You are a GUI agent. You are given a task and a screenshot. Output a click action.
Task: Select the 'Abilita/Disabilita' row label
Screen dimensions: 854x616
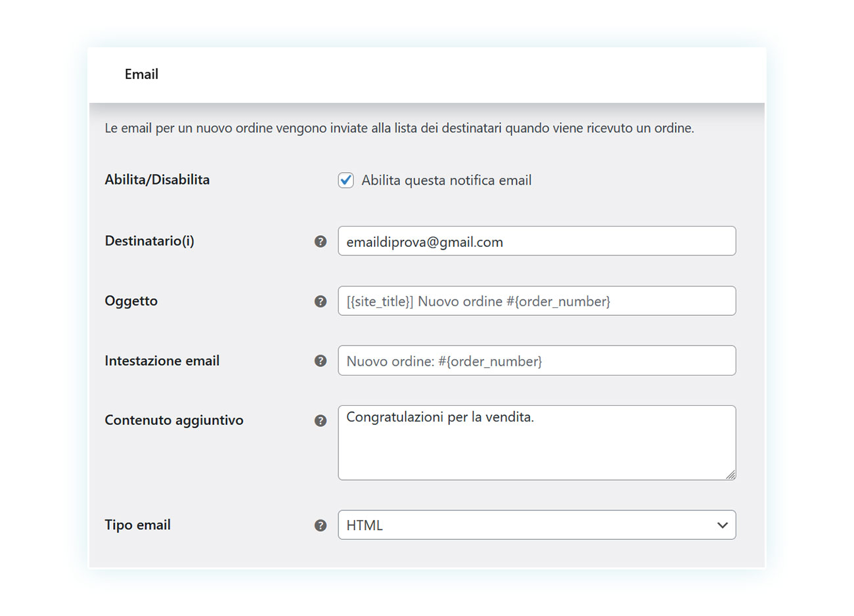[x=157, y=180]
